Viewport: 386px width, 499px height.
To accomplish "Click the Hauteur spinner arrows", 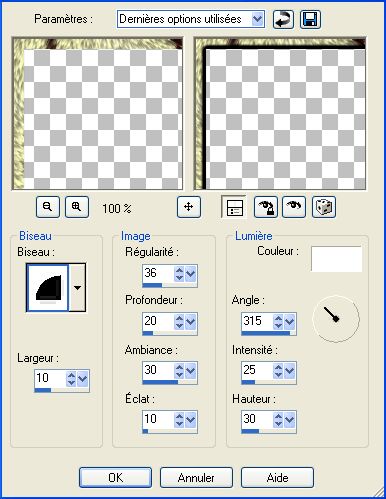I will [278, 420].
